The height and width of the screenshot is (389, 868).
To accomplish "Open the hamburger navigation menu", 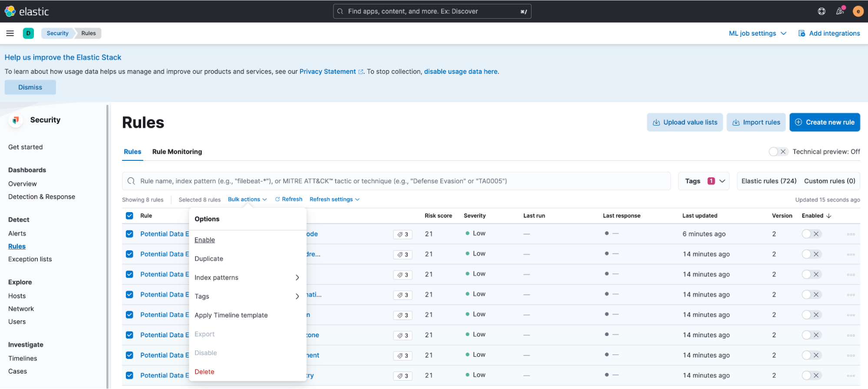I will click(10, 33).
